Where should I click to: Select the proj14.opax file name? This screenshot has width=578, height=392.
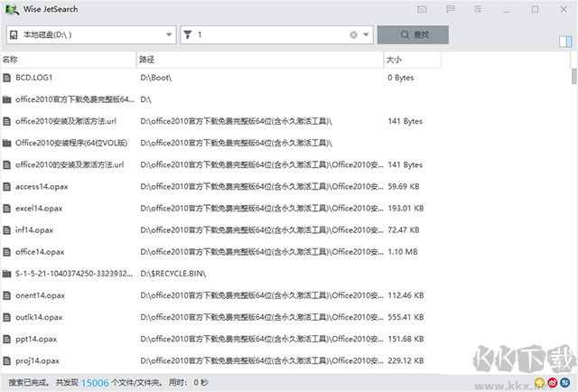coord(37,360)
